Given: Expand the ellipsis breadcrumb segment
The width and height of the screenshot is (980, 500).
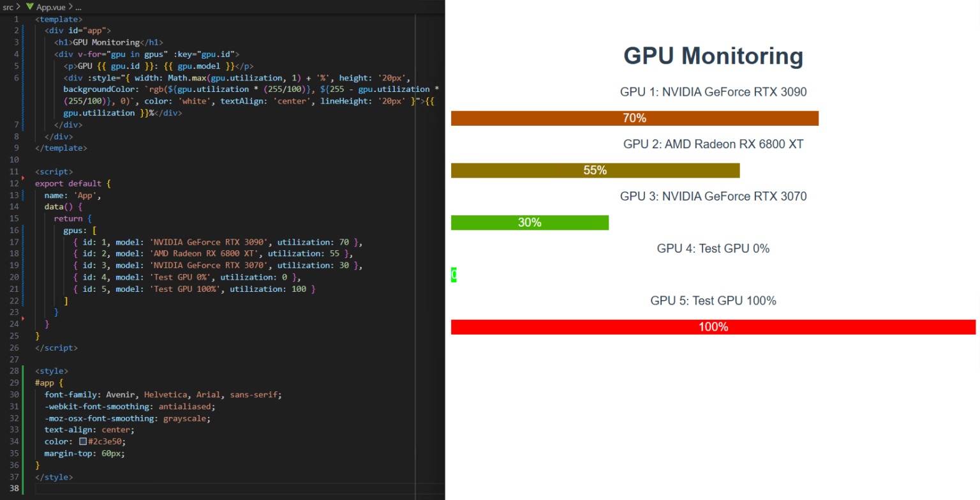Looking at the screenshot, I should click(78, 7).
